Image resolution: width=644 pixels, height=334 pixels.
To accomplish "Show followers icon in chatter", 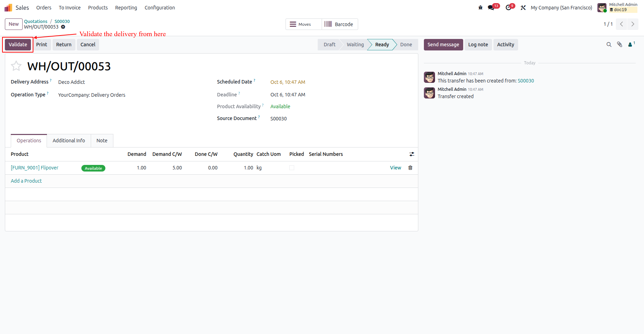I will (x=631, y=45).
